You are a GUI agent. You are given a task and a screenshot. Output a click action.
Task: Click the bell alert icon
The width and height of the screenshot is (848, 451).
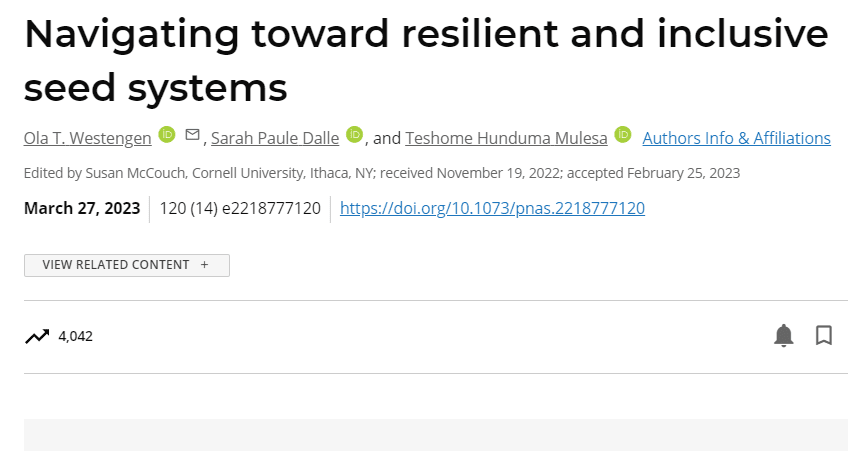[783, 335]
